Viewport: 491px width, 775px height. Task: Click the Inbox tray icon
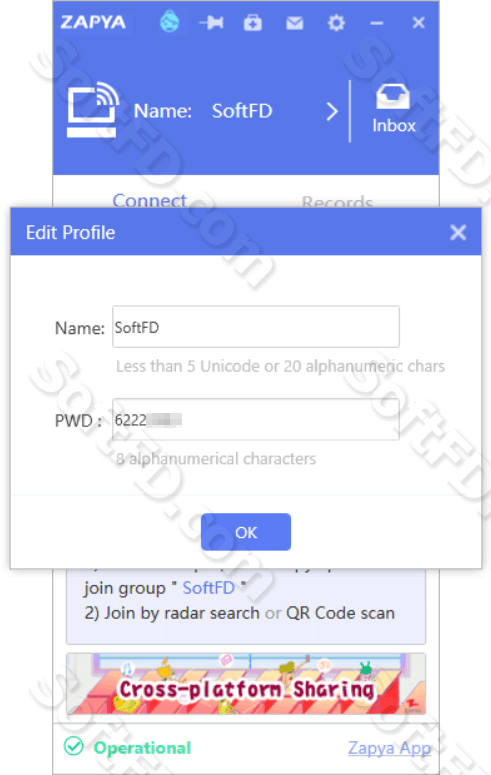(394, 96)
